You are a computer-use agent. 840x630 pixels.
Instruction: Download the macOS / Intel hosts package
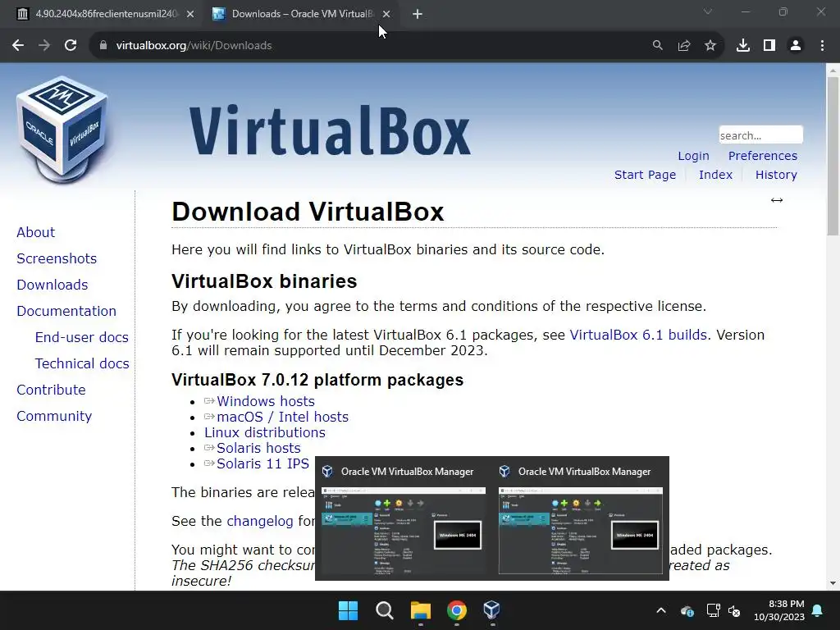[282, 417]
